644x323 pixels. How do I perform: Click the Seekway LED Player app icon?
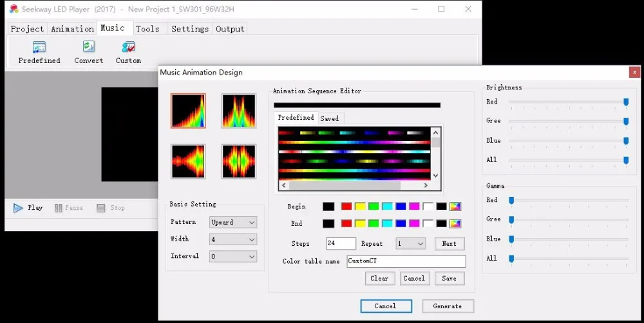point(14,8)
